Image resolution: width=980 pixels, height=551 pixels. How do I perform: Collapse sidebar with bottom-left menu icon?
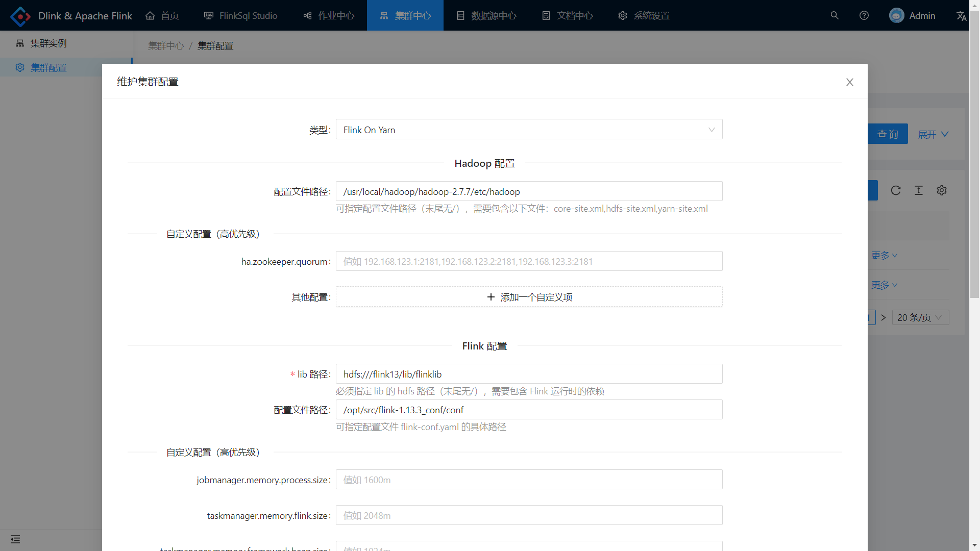(x=15, y=539)
